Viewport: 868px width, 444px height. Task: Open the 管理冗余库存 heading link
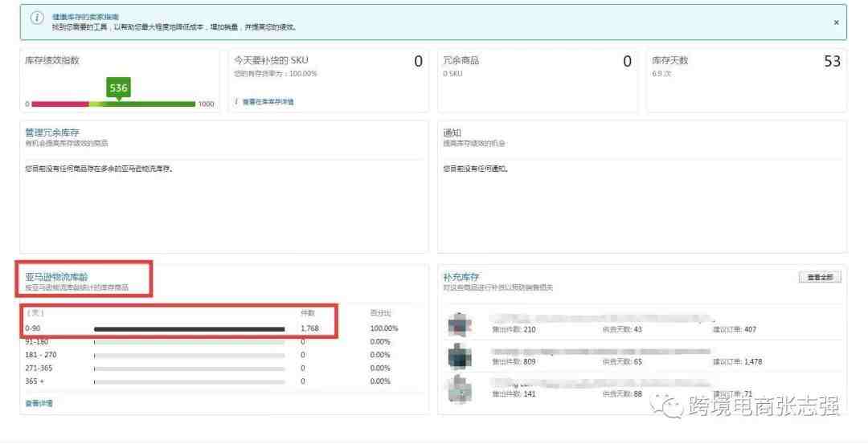tap(52, 132)
